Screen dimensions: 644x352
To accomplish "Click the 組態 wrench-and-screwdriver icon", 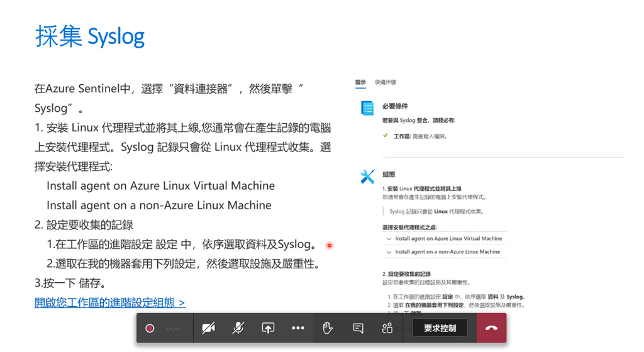I will tap(367, 177).
